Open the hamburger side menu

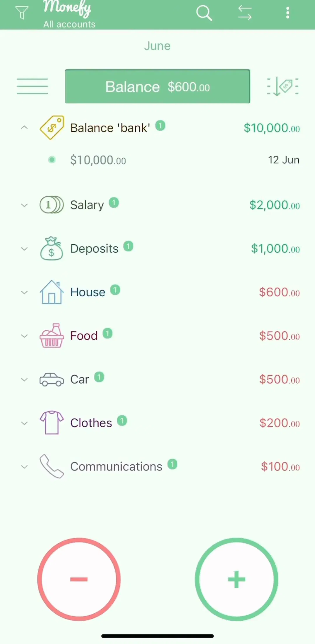(32, 86)
